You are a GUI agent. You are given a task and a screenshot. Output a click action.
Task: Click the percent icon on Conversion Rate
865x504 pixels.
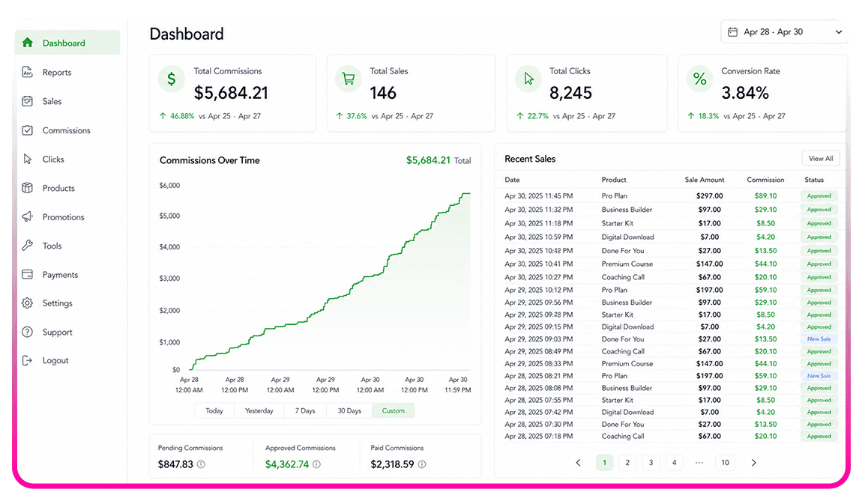click(699, 79)
